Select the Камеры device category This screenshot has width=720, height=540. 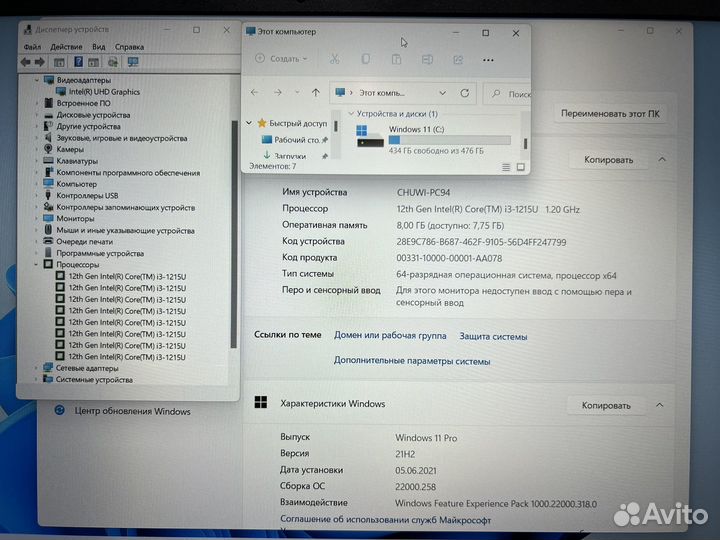click(x=70, y=149)
